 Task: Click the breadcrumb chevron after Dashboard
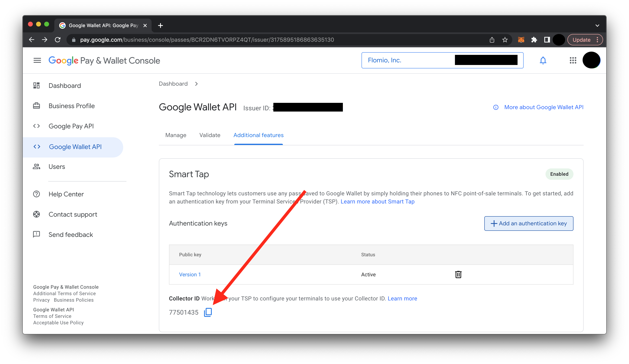tap(196, 84)
